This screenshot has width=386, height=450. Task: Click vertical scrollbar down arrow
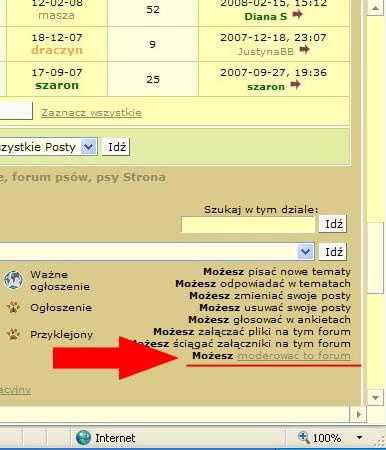point(375,397)
